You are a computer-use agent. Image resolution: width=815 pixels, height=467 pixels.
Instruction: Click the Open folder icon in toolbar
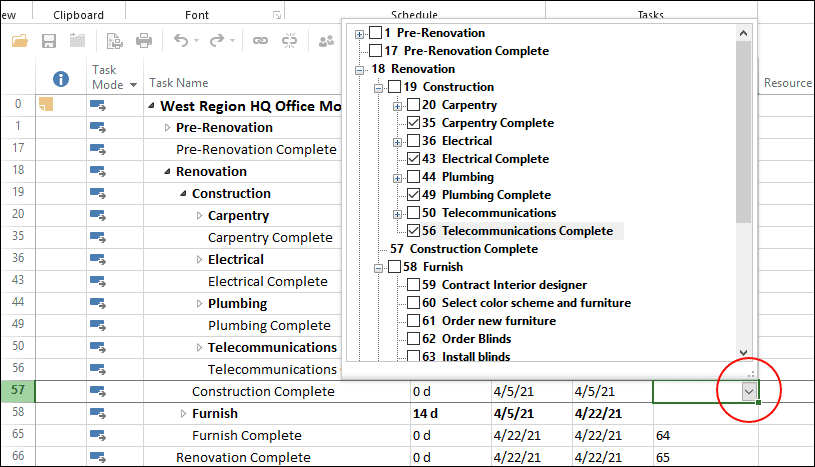tap(20, 41)
